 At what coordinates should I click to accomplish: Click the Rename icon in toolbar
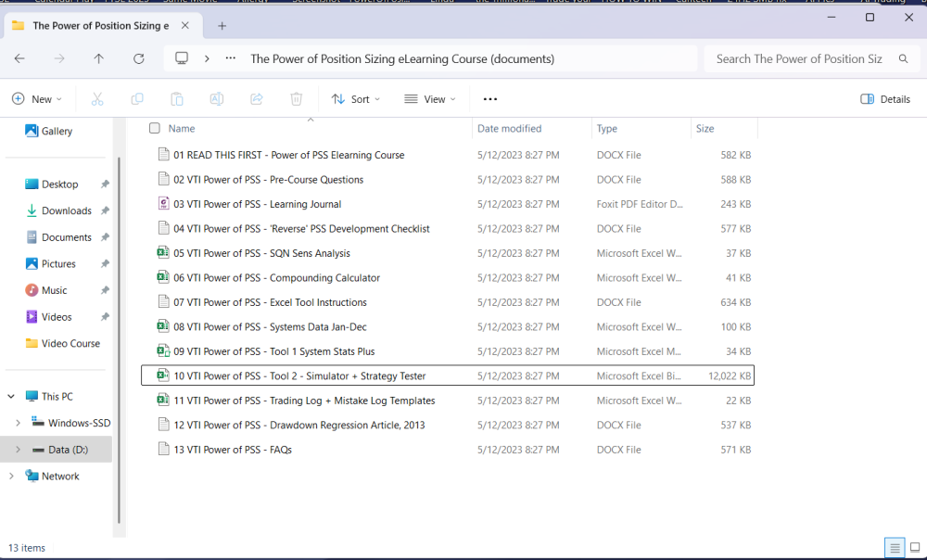tap(217, 99)
